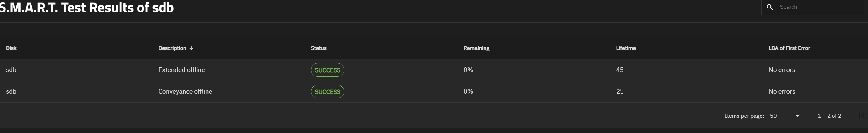Click Lifetime value 45
Image resolution: width=868 pixels, height=133 pixels.
620,70
